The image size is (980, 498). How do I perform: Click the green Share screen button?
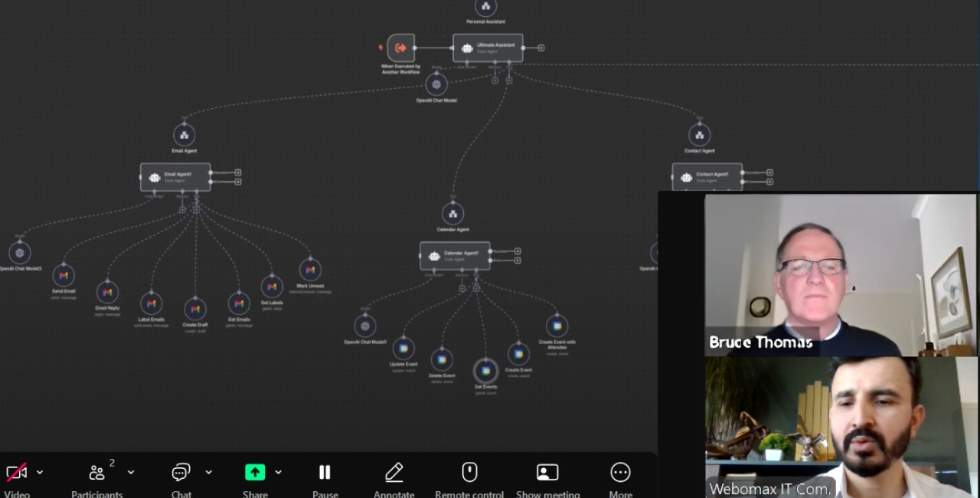(255, 473)
